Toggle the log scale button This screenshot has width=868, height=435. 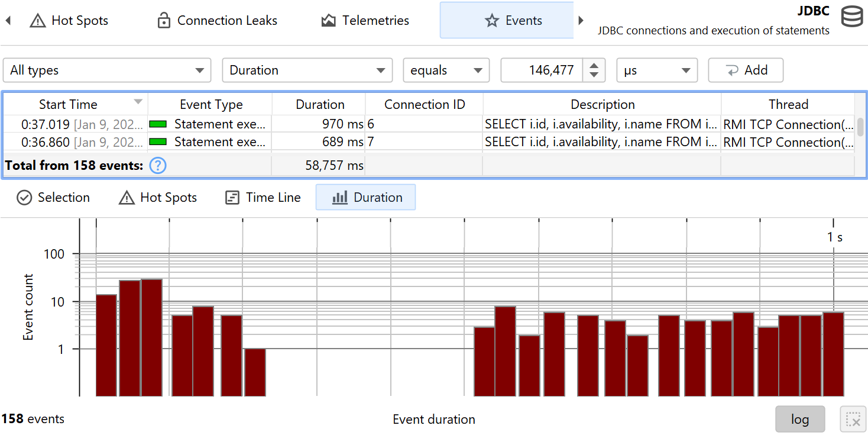click(799, 419)
